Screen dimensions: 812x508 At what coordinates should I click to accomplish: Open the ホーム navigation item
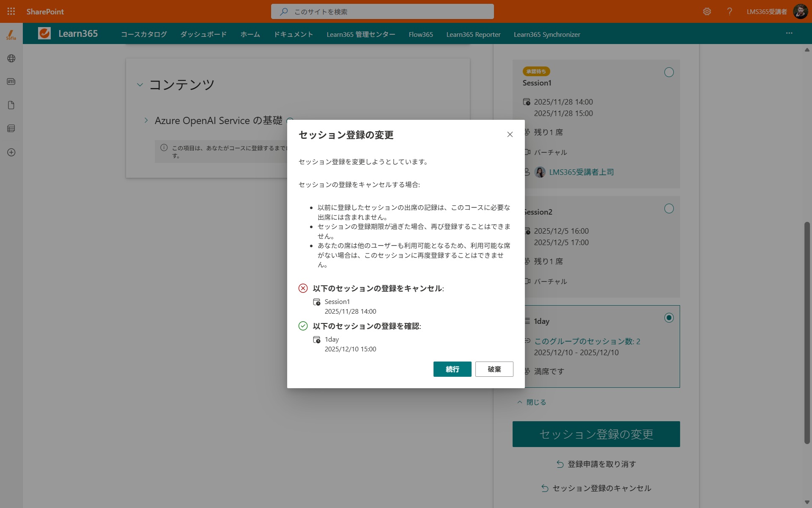(x=250, y=34)
